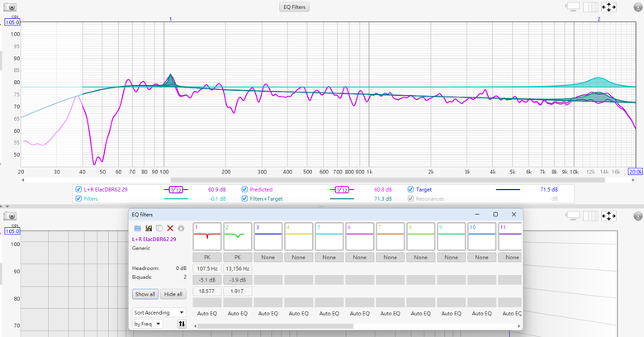Toggle the Resonances checkbox
Screen dimensions: 644x337
pos(410,198)
